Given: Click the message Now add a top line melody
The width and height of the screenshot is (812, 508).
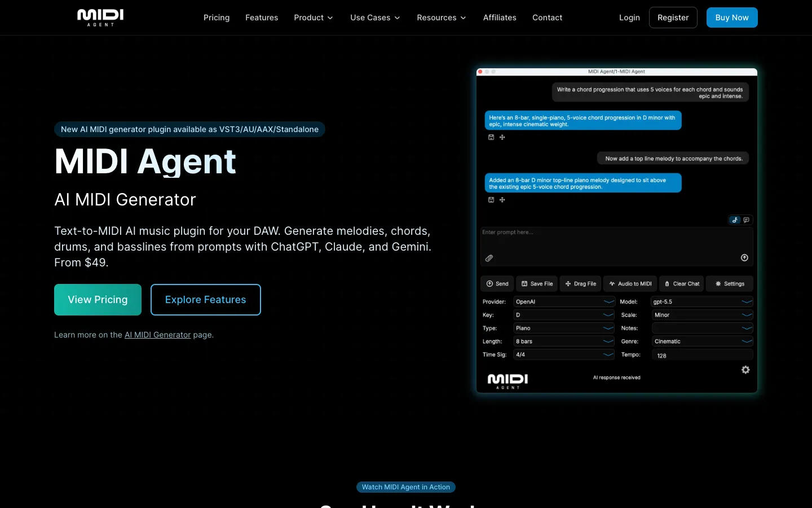Looking at the screenshot, I should (673, 159).
